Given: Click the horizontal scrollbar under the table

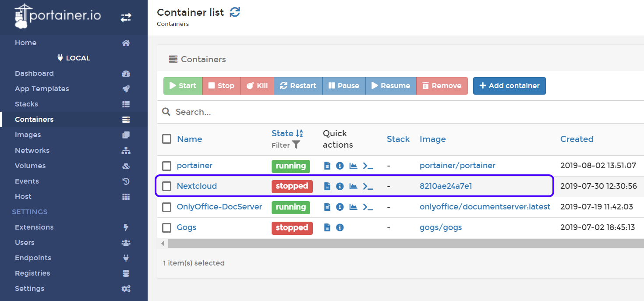Looking at the screenshot, I should [x=394, y=243].
